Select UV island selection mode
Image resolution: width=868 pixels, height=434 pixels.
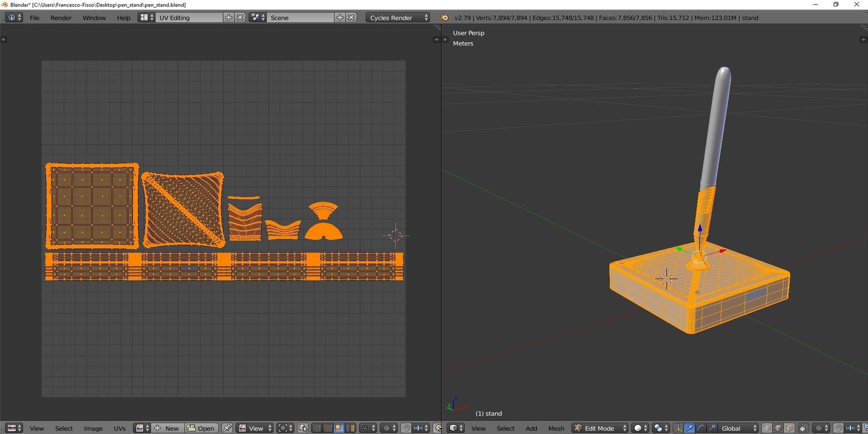click(350, 428)
